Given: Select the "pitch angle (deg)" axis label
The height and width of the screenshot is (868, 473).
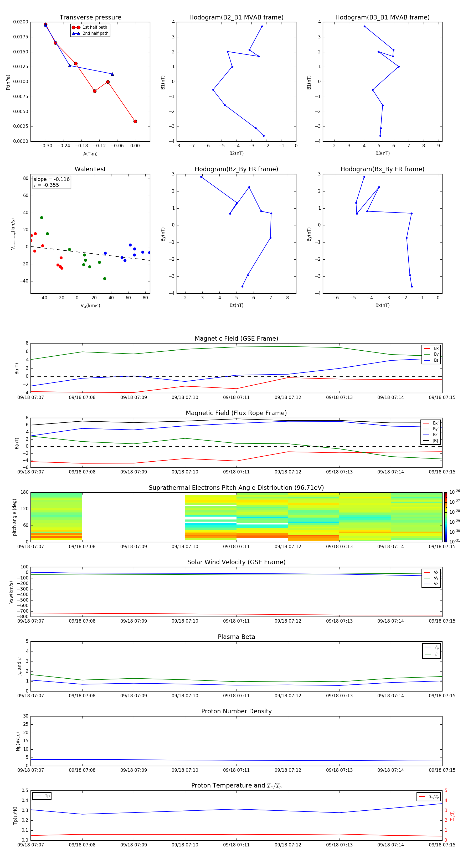Looking at the screenshot, I should click(x=14, y=517).
